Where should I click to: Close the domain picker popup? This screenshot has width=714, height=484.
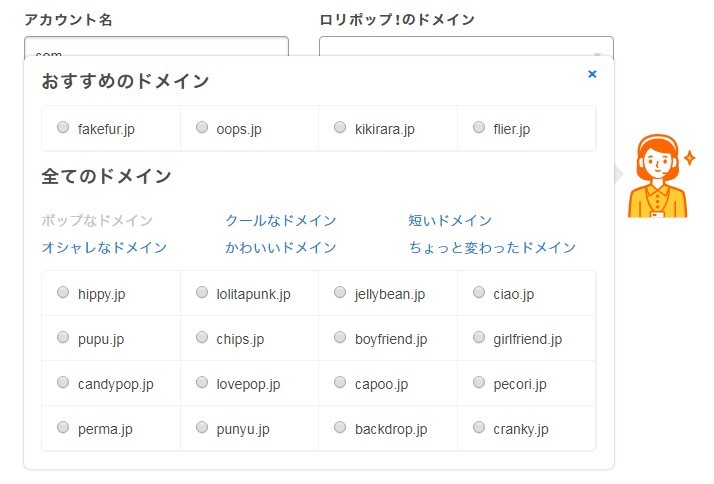click(x=592, y=74)
